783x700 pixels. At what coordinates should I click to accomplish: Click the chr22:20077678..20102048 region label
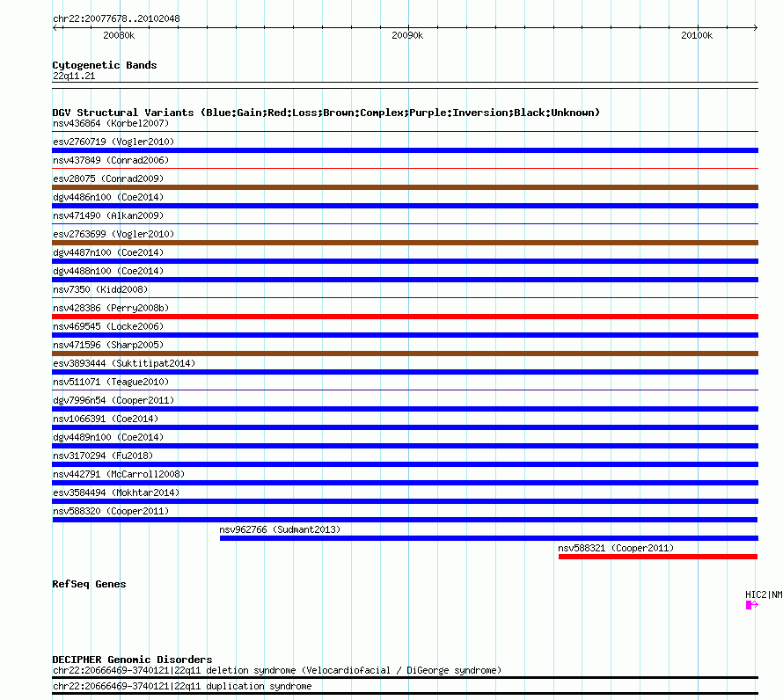(116, 18)
